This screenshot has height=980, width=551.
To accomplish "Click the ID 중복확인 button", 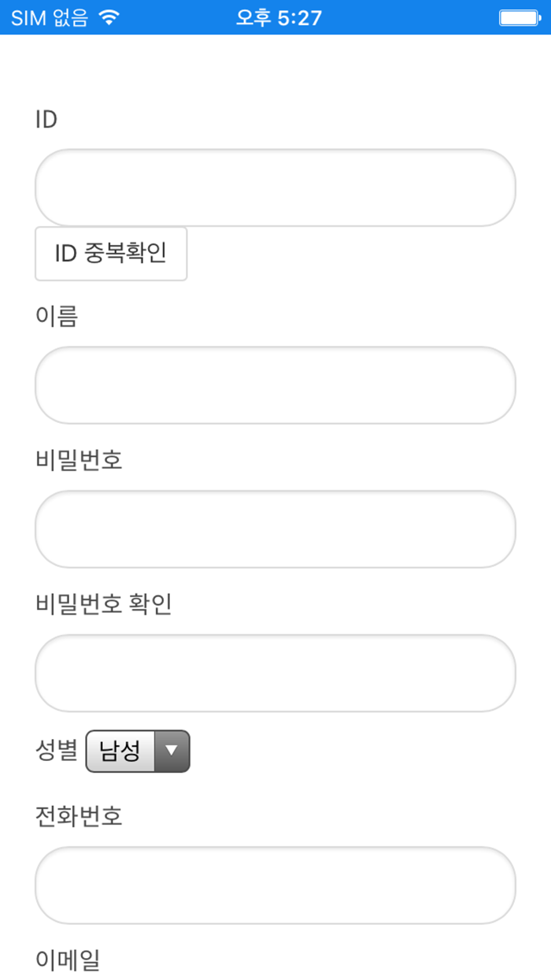I will click(111, 254).
